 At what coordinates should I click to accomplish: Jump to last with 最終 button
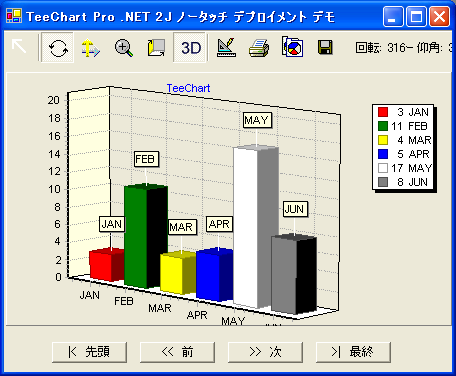(353, 352)
